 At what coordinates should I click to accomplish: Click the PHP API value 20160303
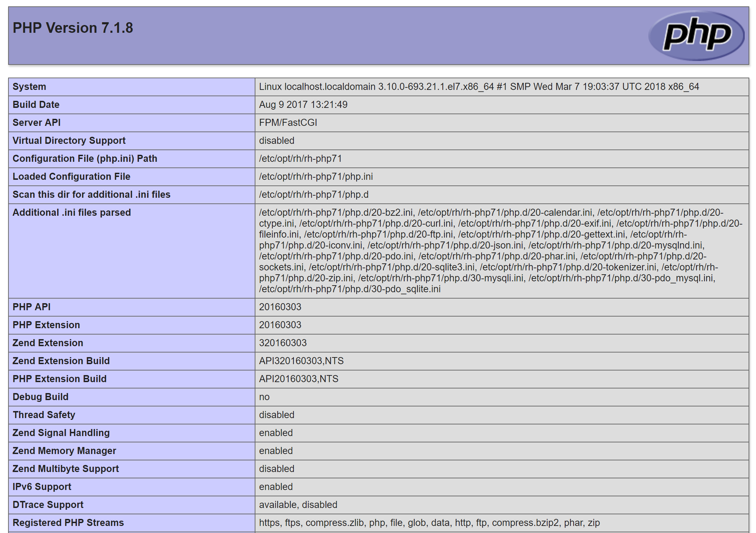tap(280, 307)
